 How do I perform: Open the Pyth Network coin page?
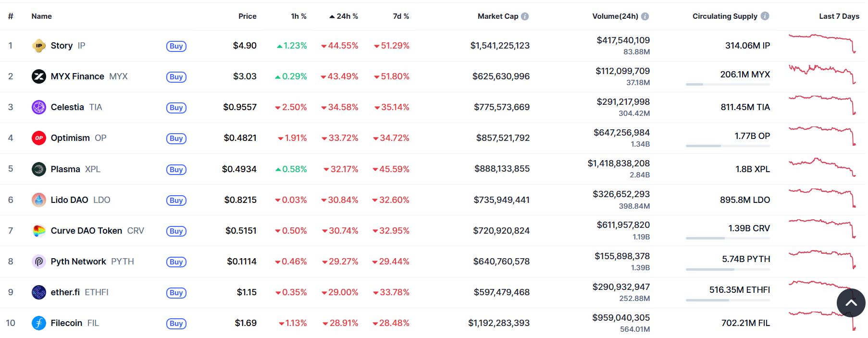pos(78,262)
